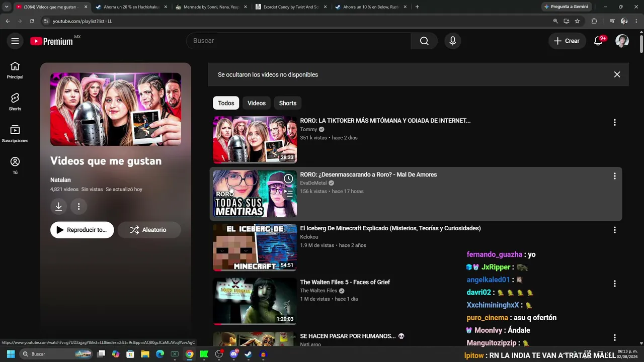644x362 pixels.
Task: Click the Aleatorio shuffle button
Action: point(149,230)
